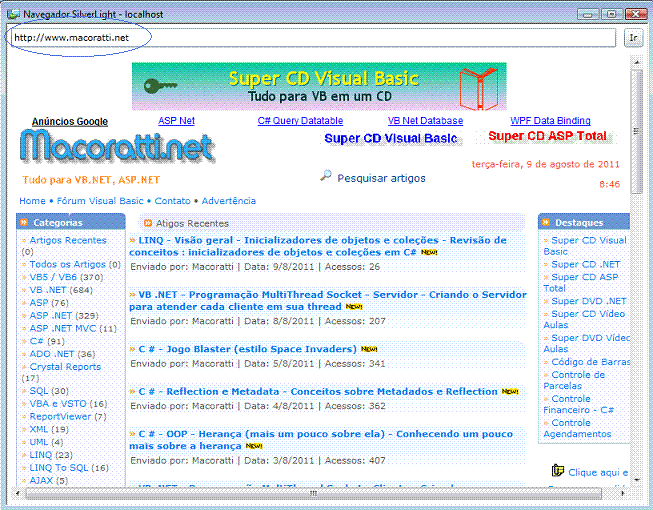Click the New! badge on Reflection article
The height and width of the screenshot is (510, 653).
tap(510, 391)
